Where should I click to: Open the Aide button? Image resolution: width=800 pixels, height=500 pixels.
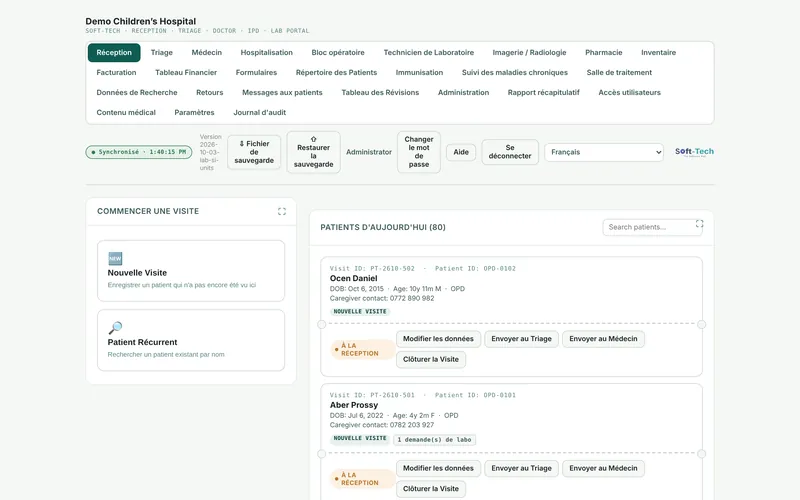coord(461,152)
